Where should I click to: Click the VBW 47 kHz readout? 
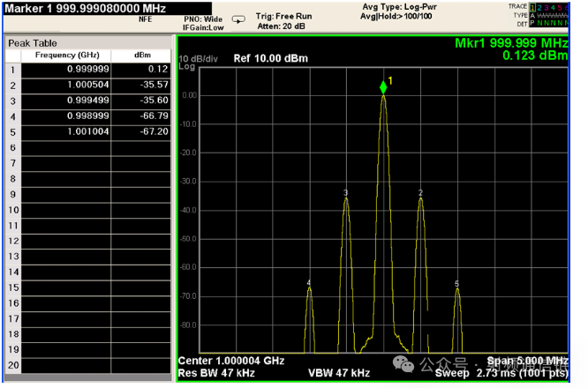point(339,373)
